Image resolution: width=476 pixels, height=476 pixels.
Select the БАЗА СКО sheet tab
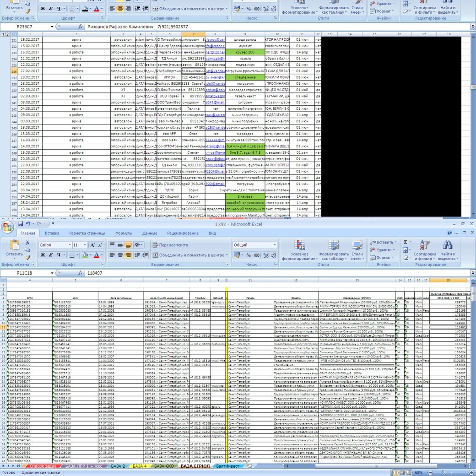(x=164, y=466)
